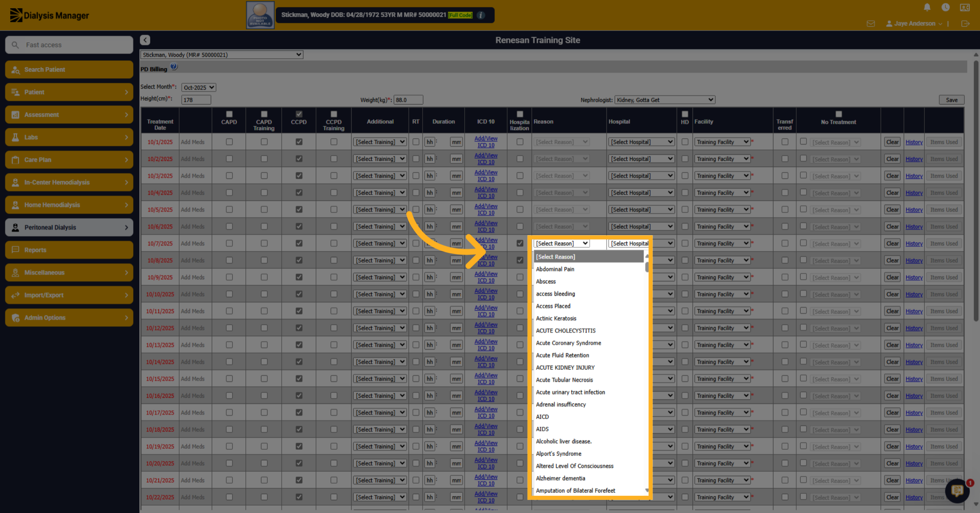
Task: Check Transferred for 10/10/2025
Action: pos(785,294)
